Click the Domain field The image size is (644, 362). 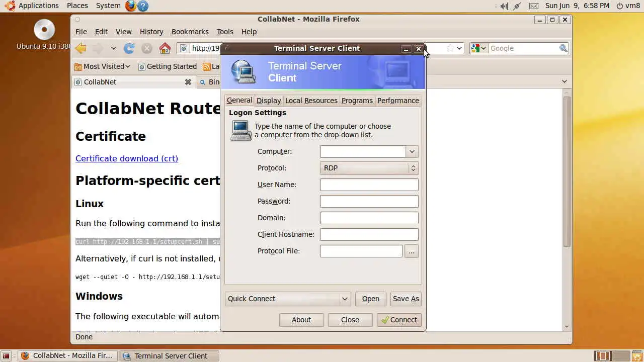[369, 218]
